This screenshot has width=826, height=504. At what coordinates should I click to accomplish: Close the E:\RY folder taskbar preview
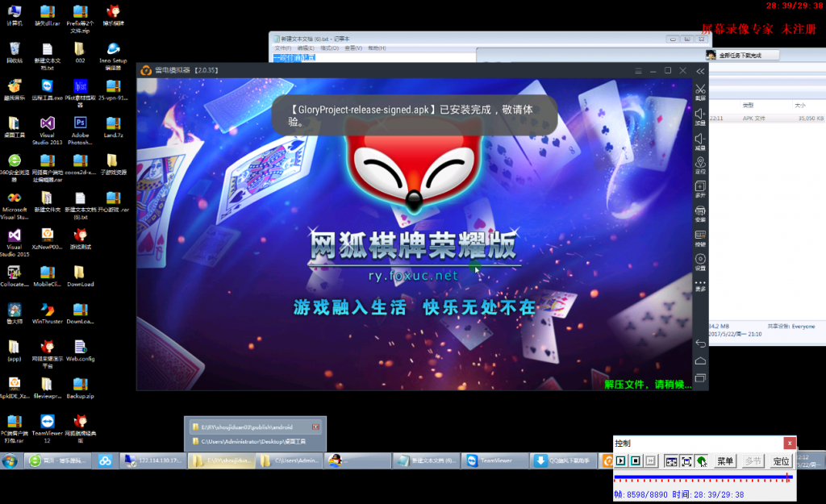[x=315, y=427]
